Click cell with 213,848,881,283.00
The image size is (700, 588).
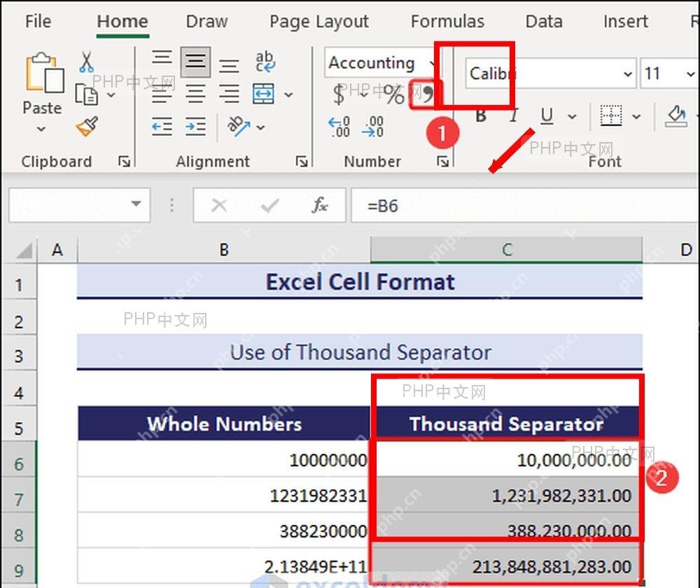click(507, 566)
